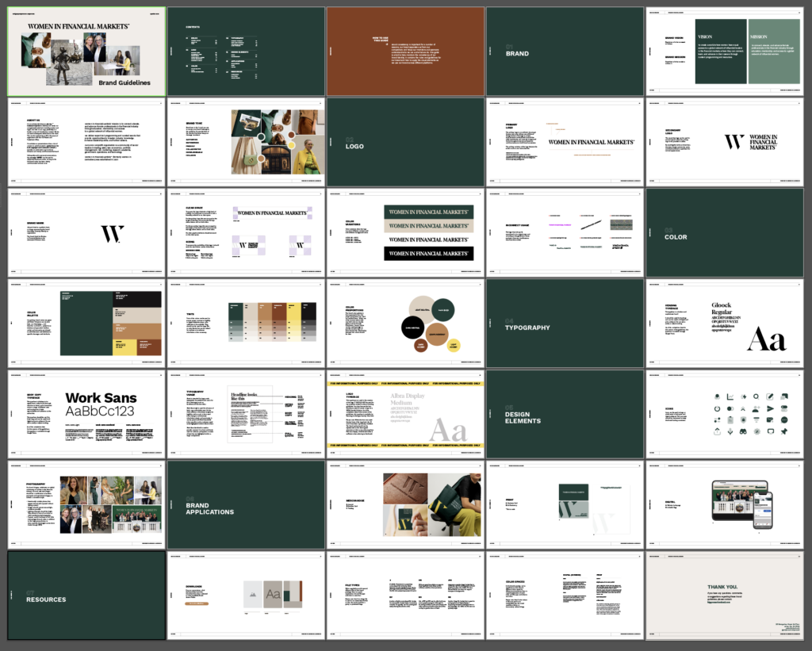Open the Clear Space logo slide
The image size is (812, 651).
[246, 232]
